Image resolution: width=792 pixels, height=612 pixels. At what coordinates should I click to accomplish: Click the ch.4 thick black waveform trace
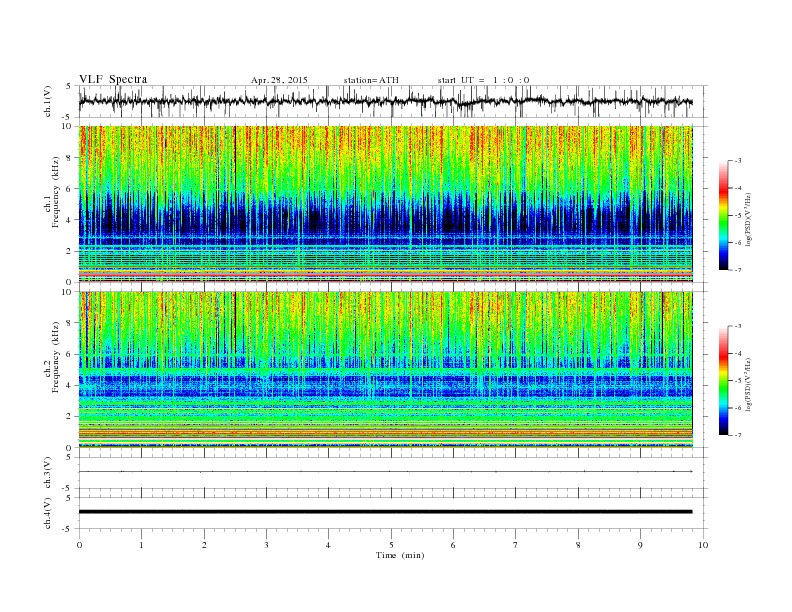[385, 512]
